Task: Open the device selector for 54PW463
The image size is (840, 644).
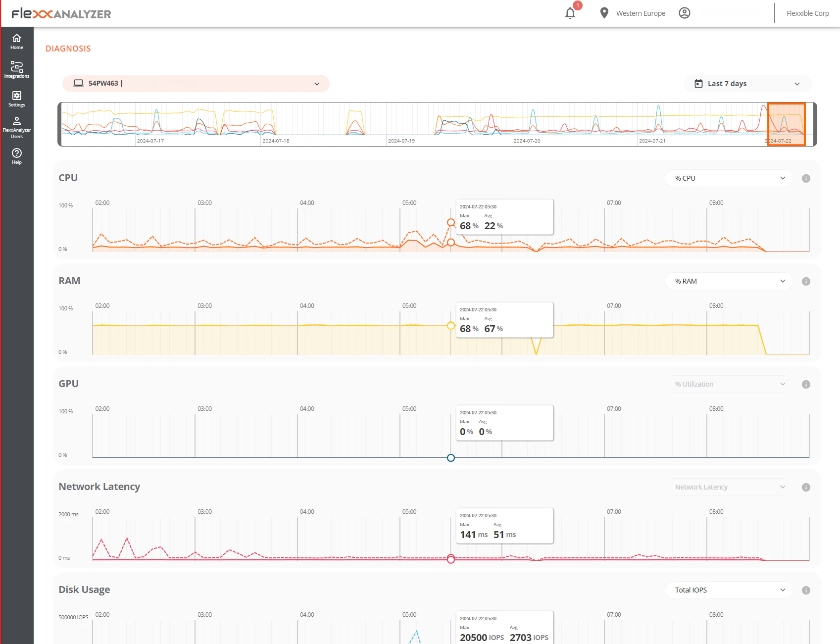Action: pos(196,84)
